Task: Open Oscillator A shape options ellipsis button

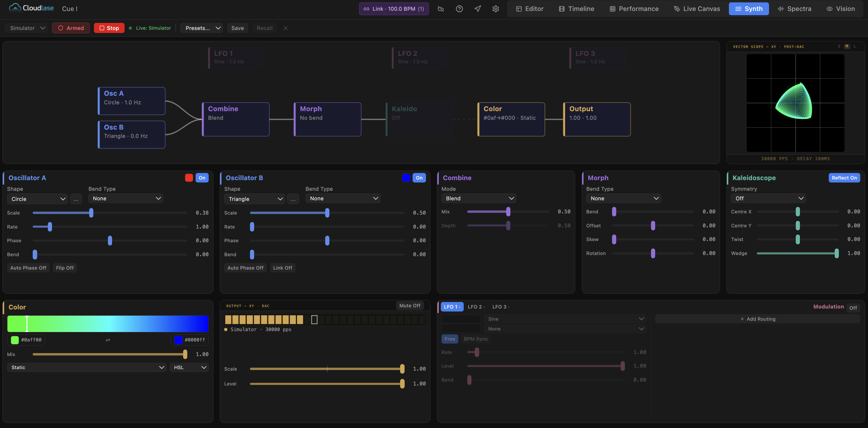Action: pyautogui.click(x=76, y=199)
